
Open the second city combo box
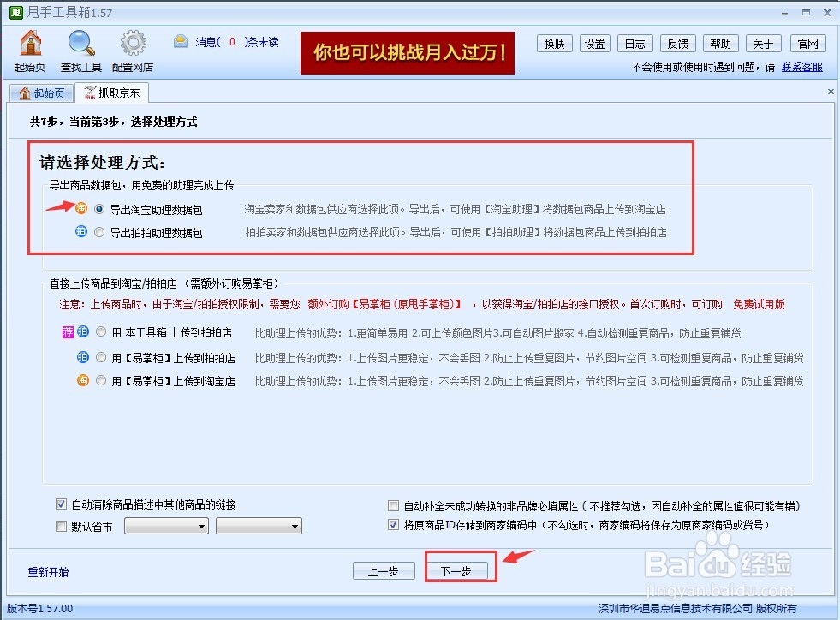260,525
